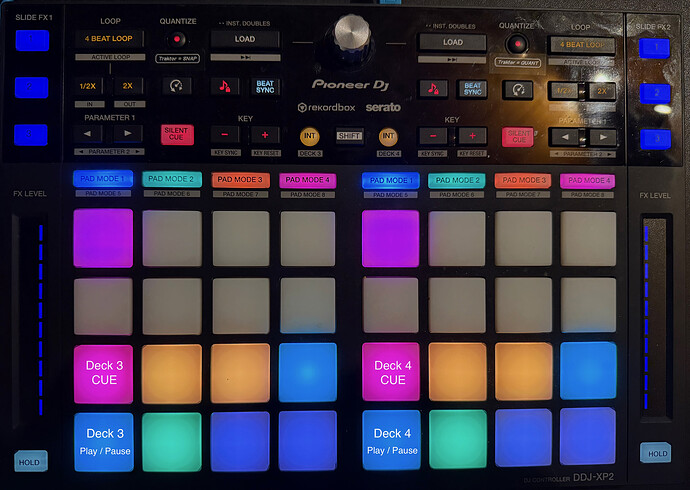
Task: Toggle right key lock music-note icon
Action: click(x=433, y=89)
